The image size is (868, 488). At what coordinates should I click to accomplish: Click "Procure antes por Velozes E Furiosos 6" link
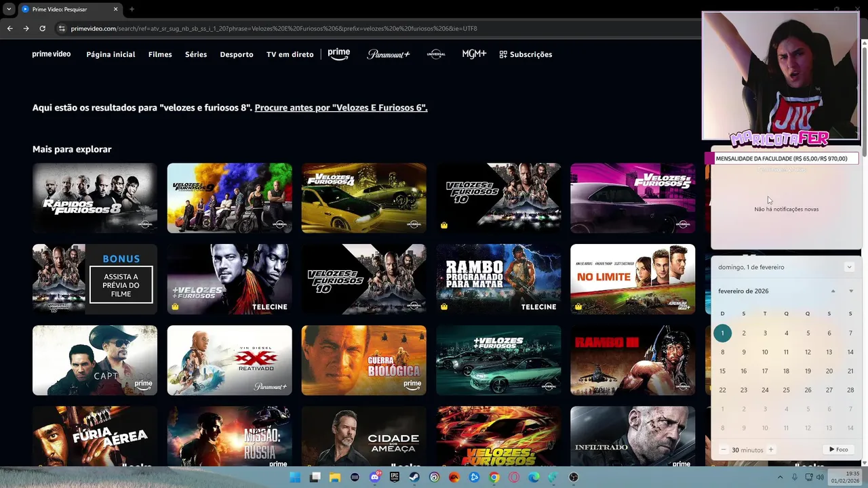coord(341,108)
